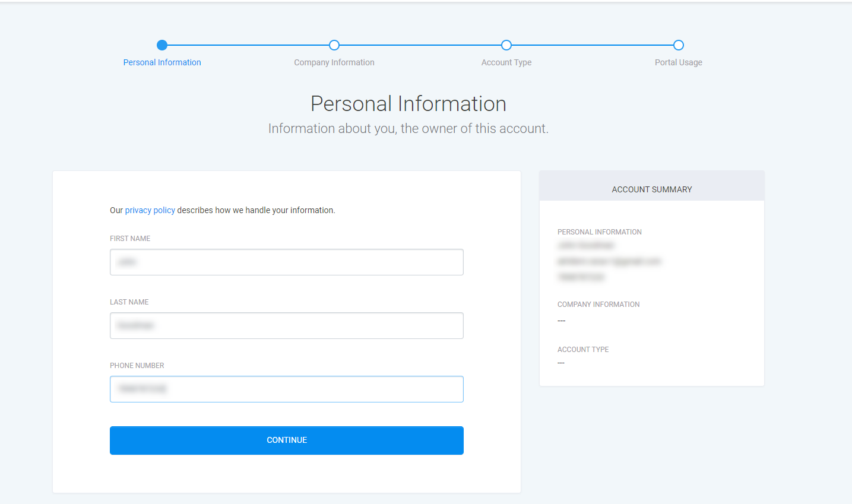Screen dimensions: 852x504
Task: Focus the First Name input field
Action: [x=286, y=262]
